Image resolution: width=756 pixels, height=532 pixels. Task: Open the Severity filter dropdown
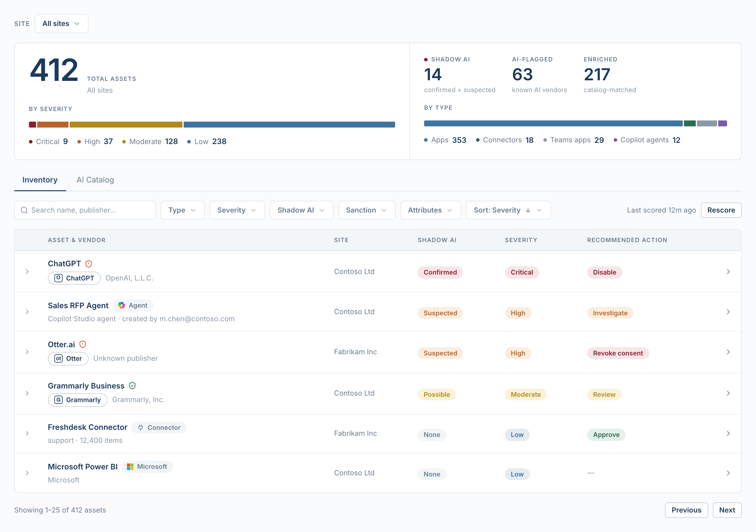[x=237, y=210]
